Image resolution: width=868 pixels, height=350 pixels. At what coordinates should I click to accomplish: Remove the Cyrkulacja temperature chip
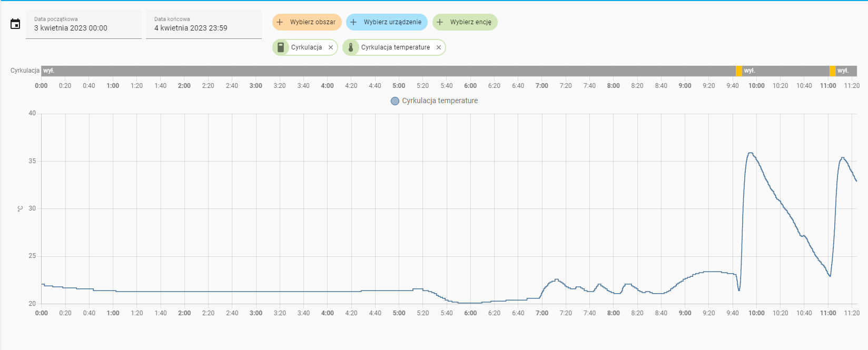coord(439,47)
